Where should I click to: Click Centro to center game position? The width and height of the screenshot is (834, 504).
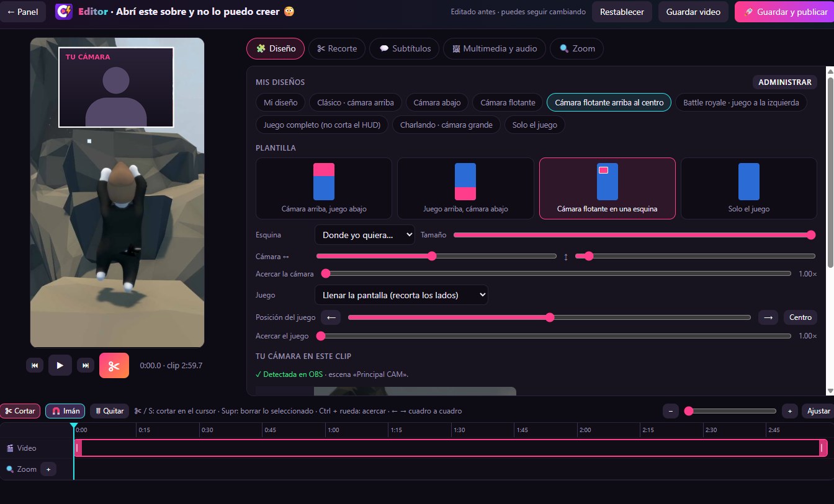800,317
